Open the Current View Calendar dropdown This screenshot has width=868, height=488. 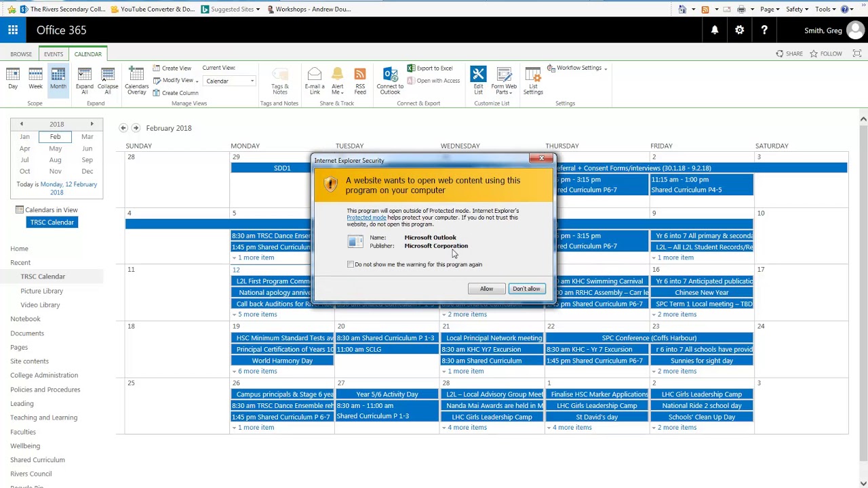(x=230, y=81)
